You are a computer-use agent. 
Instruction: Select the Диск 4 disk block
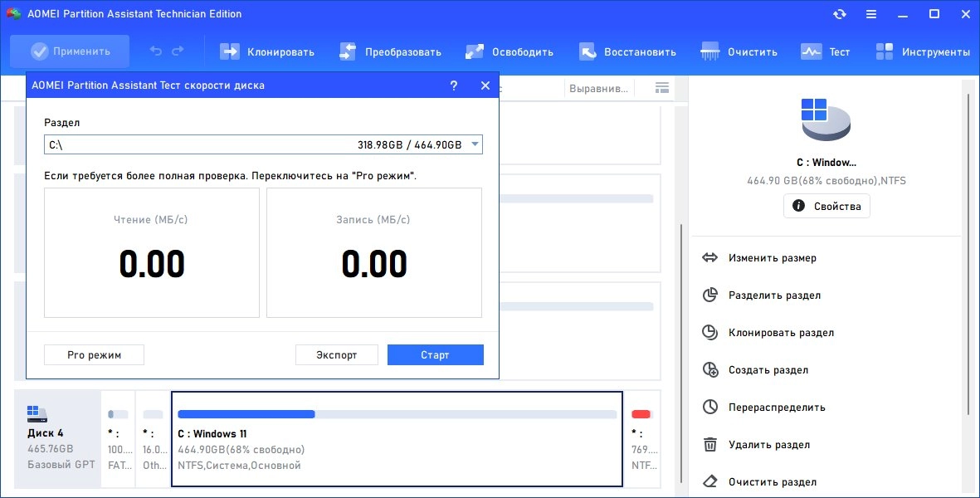(x=57, y=439)
